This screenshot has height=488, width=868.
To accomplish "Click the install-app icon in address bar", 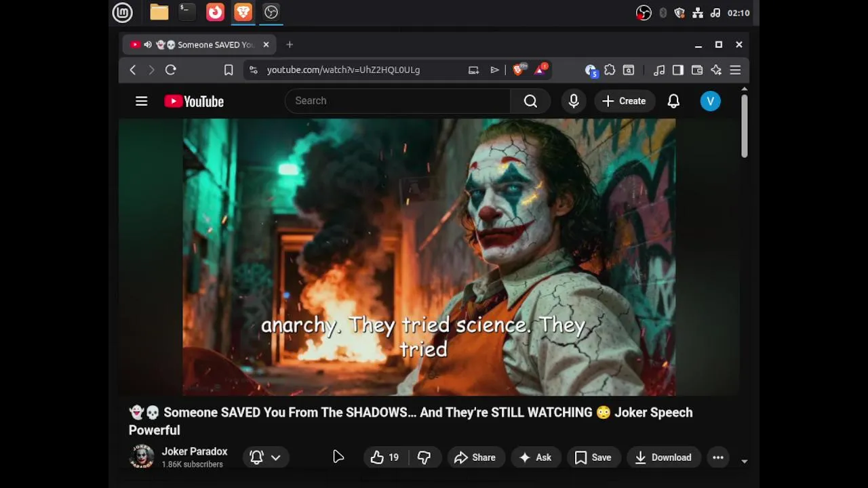I will click(x=473, y=70).
